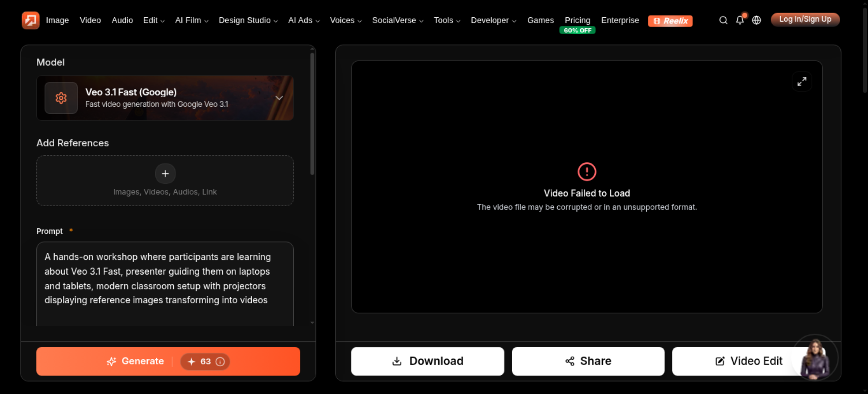Click 'Images, Videos, Audios, Link' text
868x394 pixels.
(165, 192)
